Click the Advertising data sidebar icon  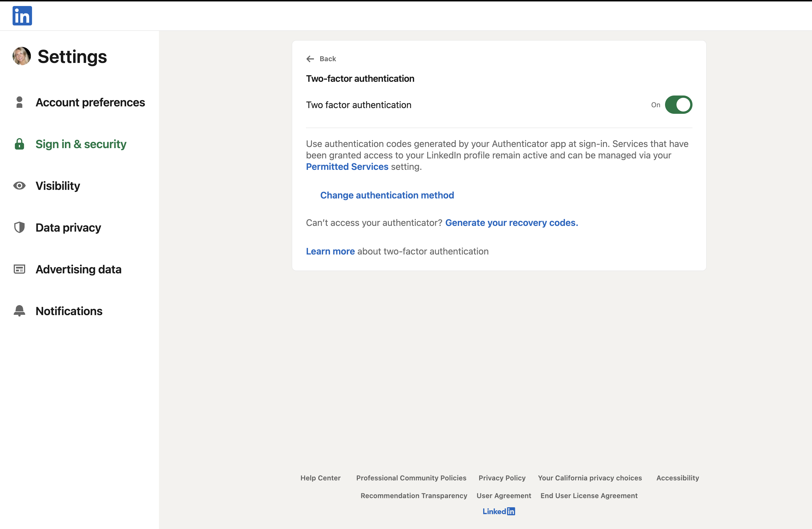19,269
